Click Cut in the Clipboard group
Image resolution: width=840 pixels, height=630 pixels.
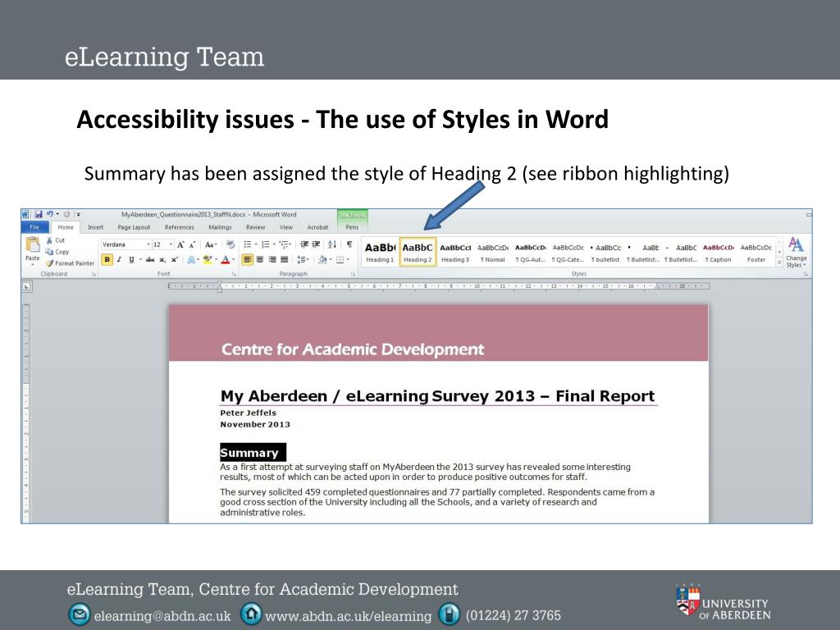pos(55,240)
